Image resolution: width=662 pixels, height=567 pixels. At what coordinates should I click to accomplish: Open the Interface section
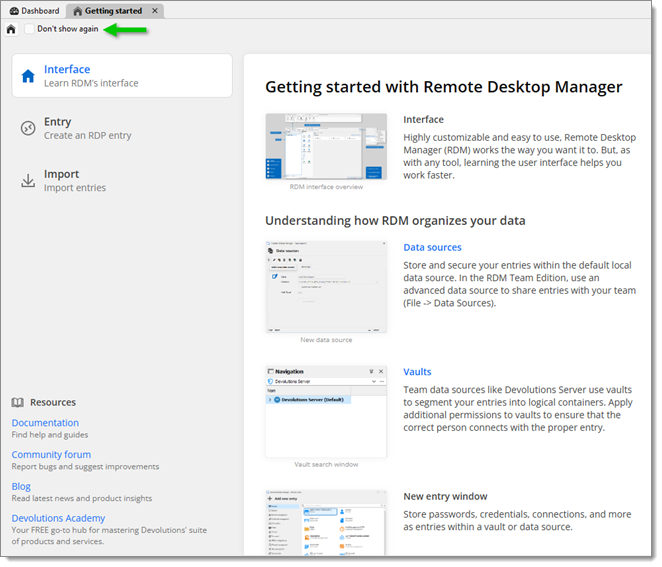[x=122, y=76]
